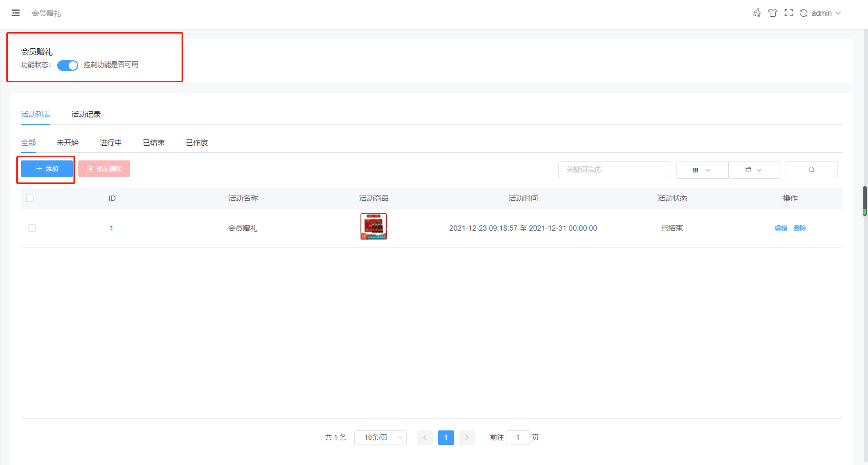Focus the 关键词筛选 search field
Viewport: 868px width, 465px height.
coord(615,170)
